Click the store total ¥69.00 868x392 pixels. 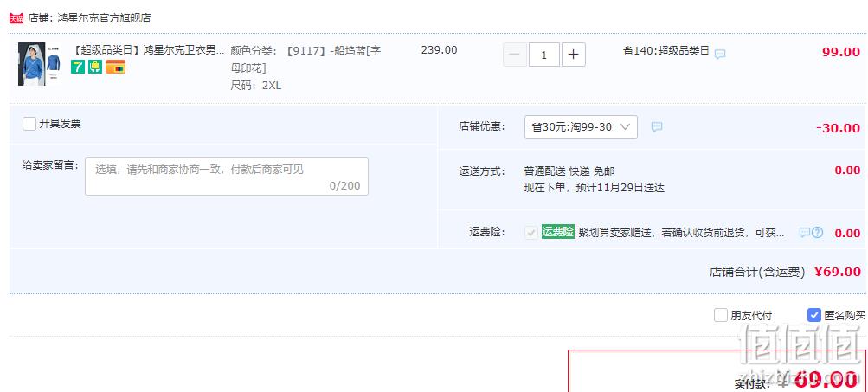pos(838,272)
